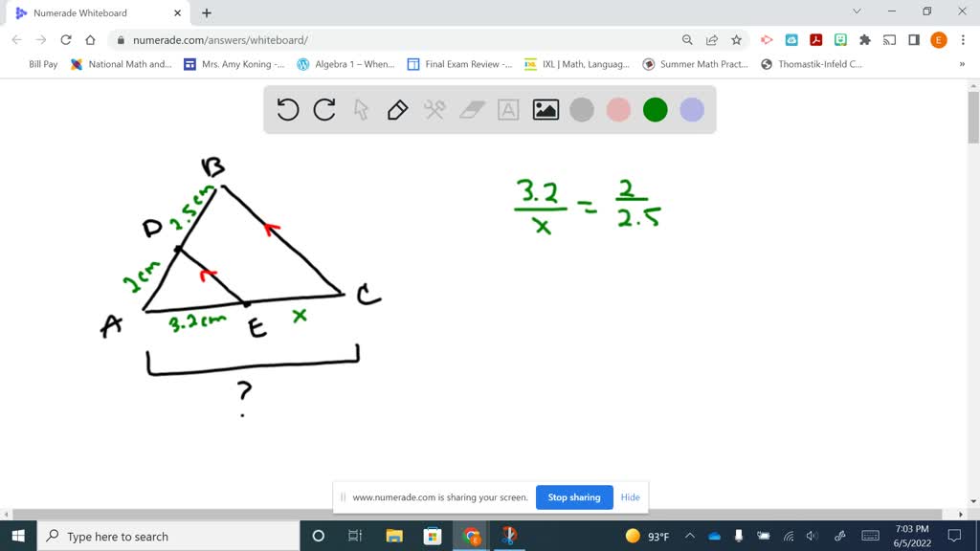Click the Stop sharing button
The width and height of the screenshot is (980, 551).
point(573,497)
